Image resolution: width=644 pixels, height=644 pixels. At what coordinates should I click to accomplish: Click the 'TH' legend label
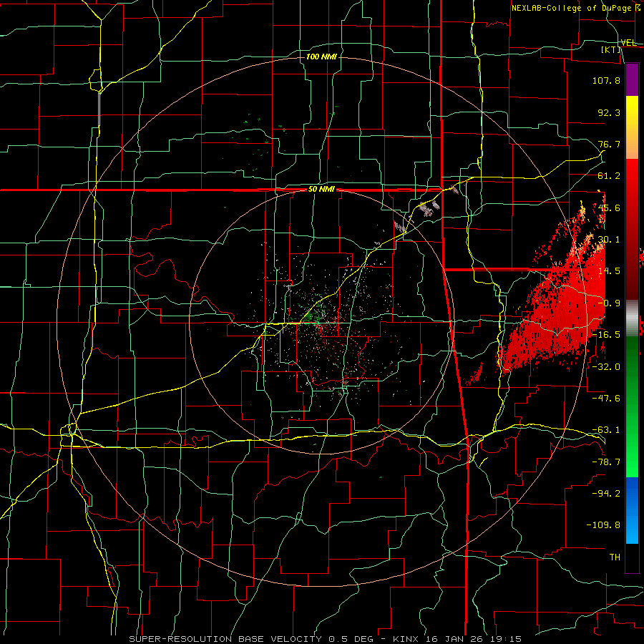(x=615, y=557)
